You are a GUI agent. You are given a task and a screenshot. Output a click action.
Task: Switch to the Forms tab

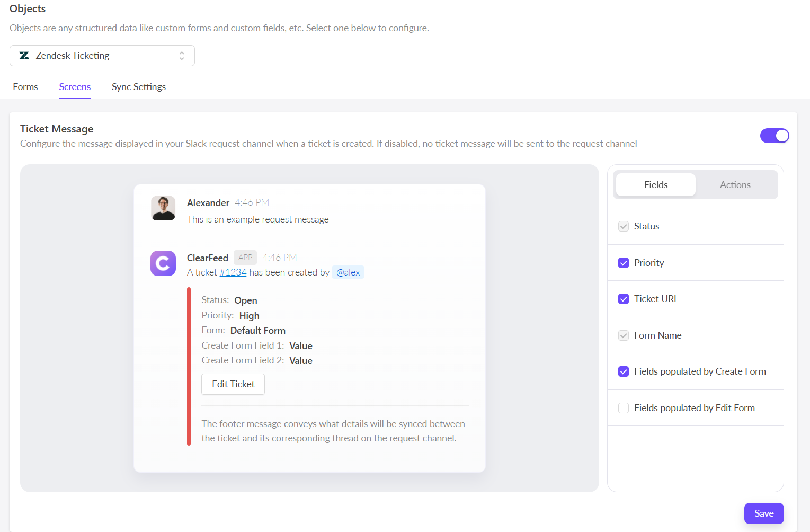pyautogui.click(x=25, y=87)
